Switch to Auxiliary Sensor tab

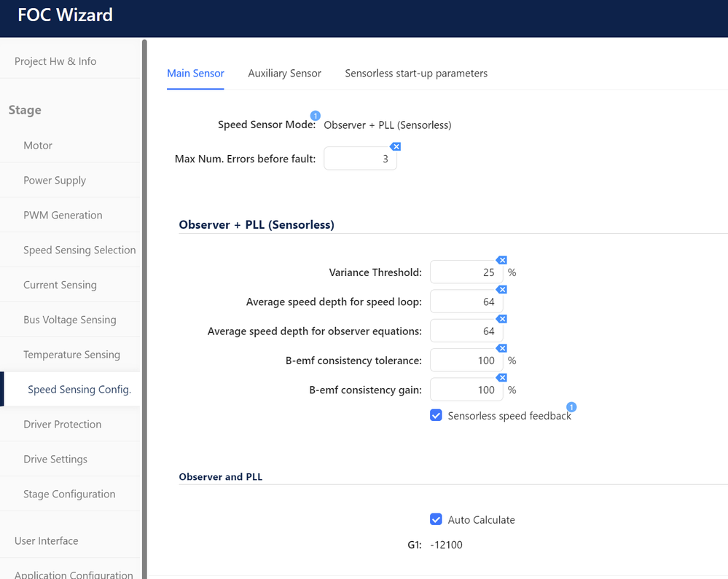pos(284,74)
